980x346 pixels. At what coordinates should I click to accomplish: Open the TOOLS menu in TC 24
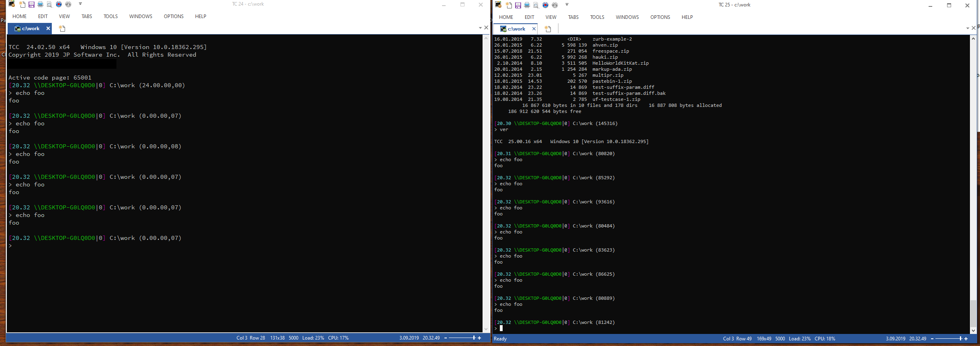coord(110,16)
